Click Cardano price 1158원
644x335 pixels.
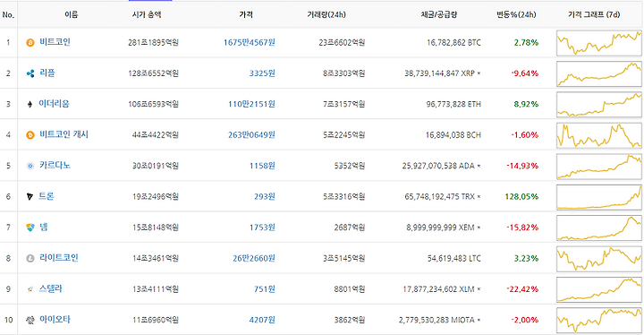(262, 166)
